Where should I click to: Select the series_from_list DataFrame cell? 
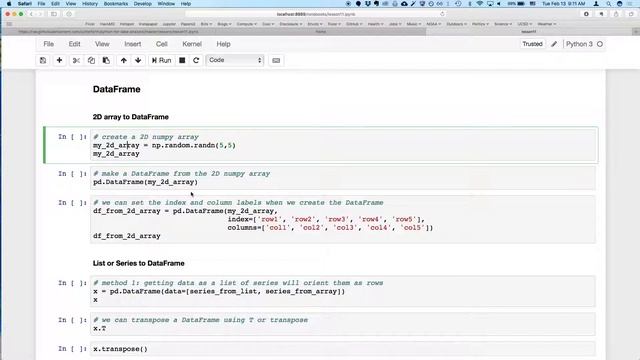[343, 291]
